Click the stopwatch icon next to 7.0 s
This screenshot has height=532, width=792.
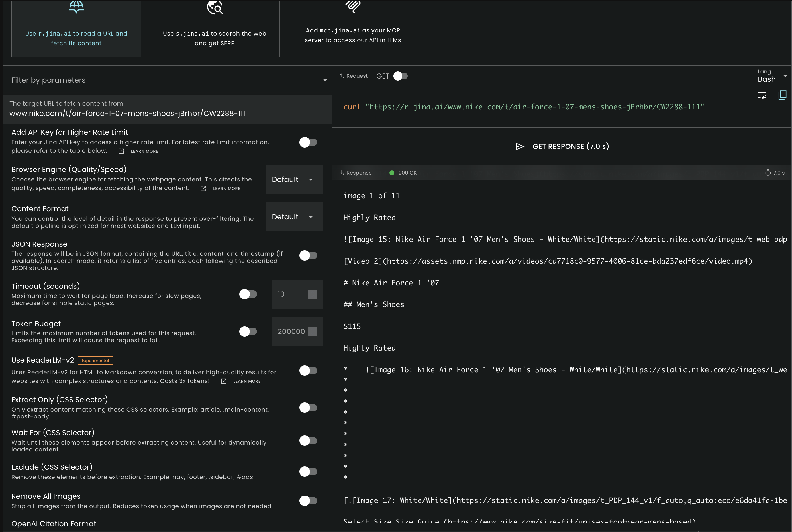(768, 173)
